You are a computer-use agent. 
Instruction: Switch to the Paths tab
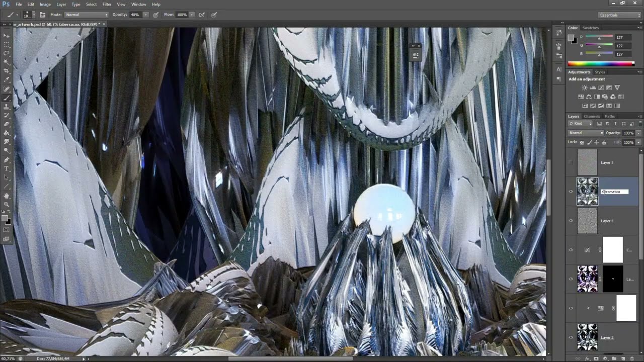tap(610, 116)
